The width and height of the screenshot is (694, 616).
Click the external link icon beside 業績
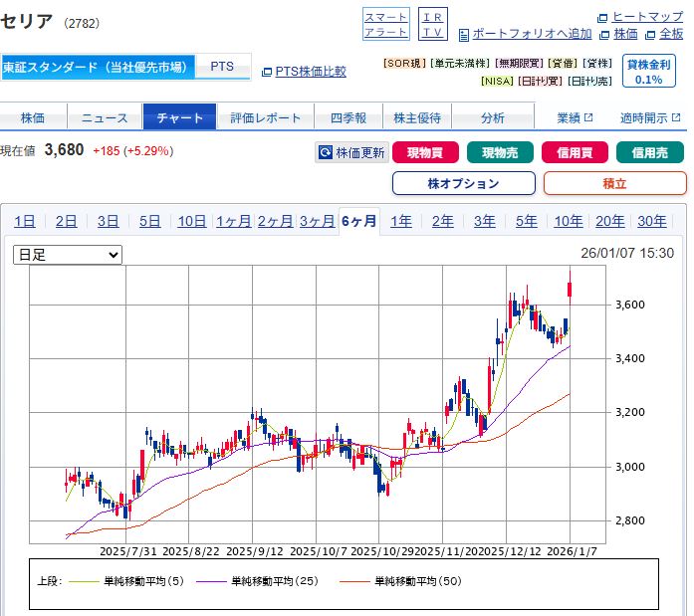tap(588, 117)
